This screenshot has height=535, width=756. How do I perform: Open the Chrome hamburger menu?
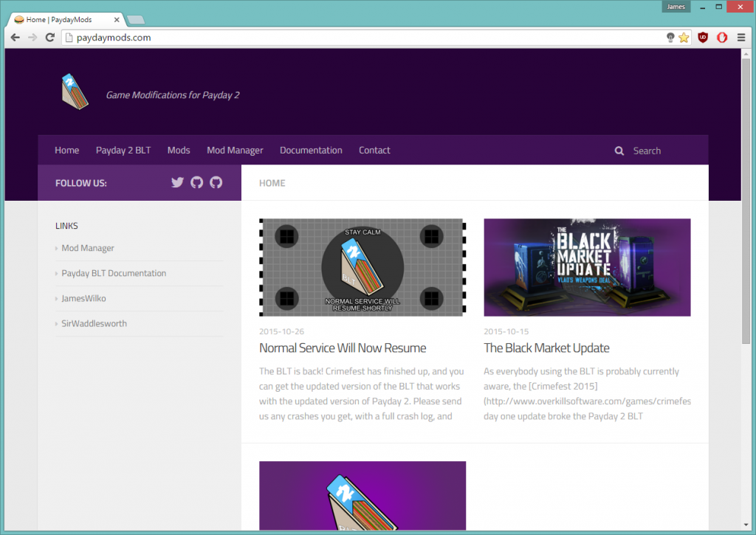[741, 38]
